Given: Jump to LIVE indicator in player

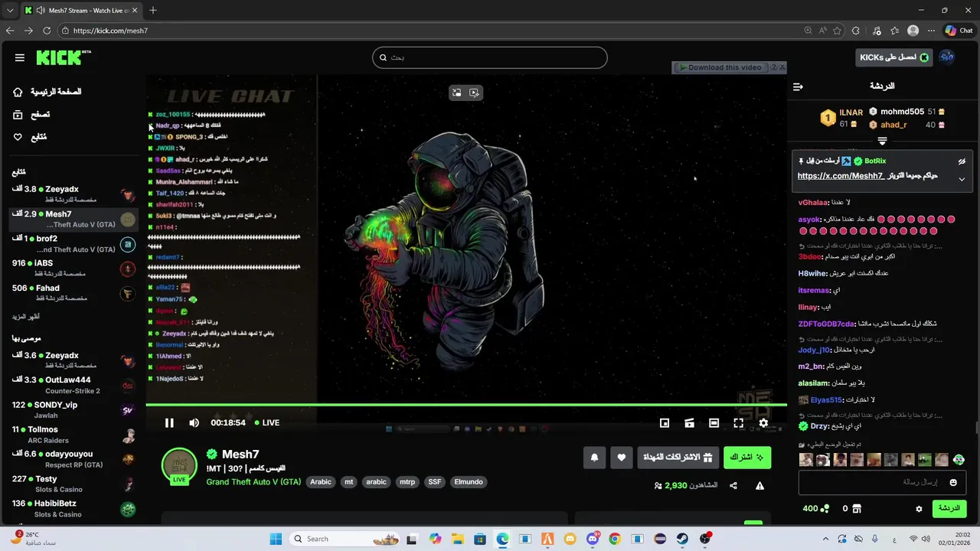Looking at the screenshot, I should coord(267,422).
